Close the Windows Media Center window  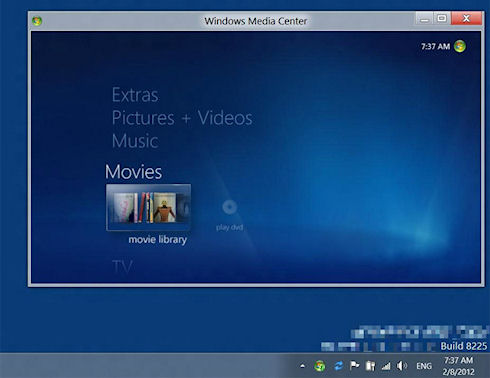click(466, 18)
